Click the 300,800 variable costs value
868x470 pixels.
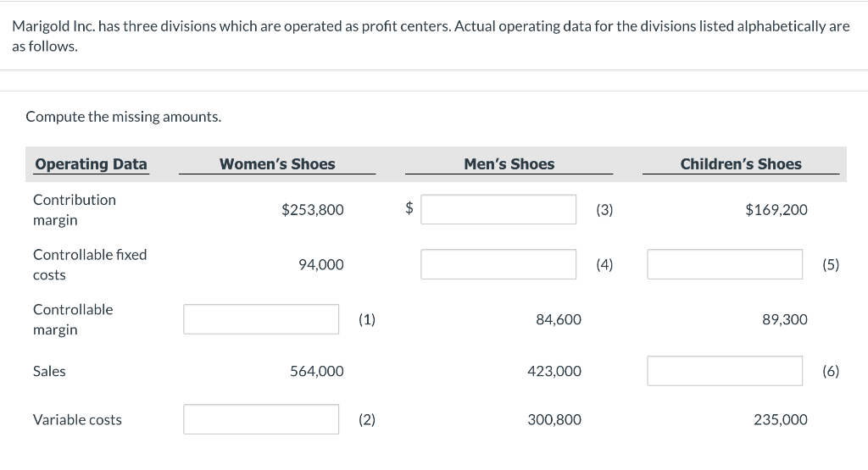point(554,419)
